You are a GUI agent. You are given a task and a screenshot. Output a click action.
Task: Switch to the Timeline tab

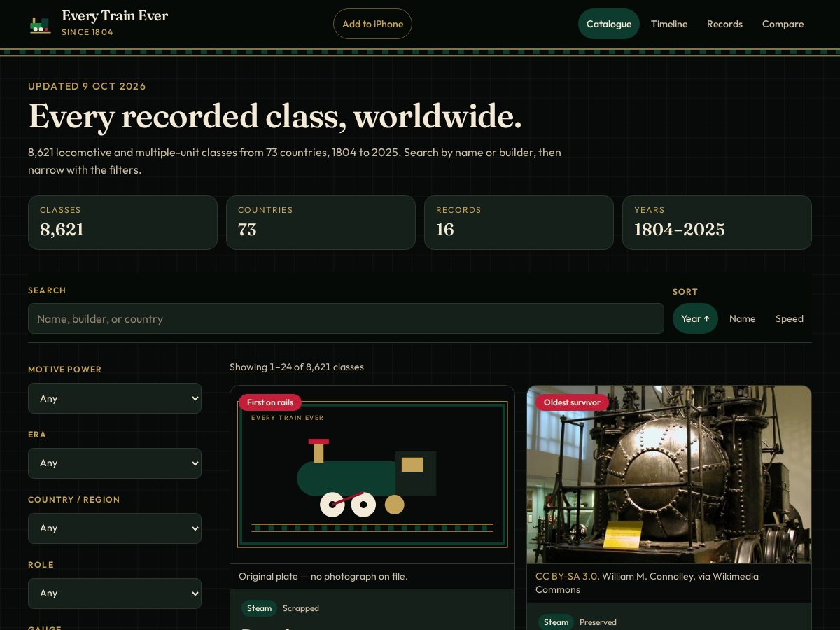click(x=669, y=24)
